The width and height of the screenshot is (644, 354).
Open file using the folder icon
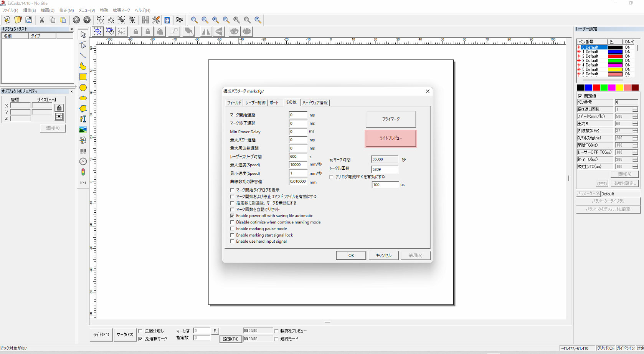coord(18,20)
